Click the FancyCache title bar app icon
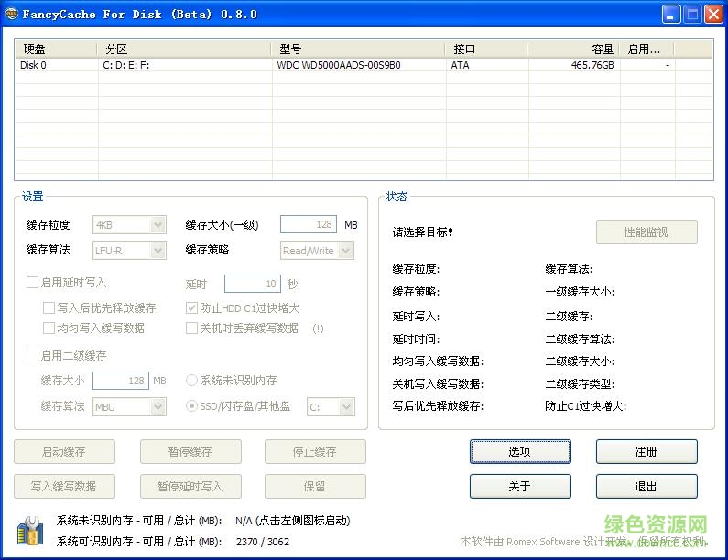Image resolution: width=728 pixels, height=560 pixels. pos(11,14)
